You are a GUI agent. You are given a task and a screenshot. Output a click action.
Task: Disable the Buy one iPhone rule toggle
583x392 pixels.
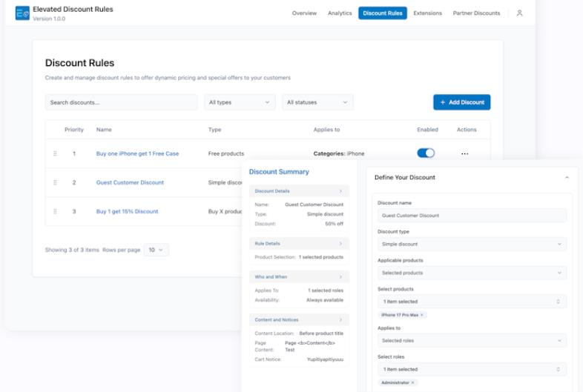pyautogui.click(x=426, y=153)
